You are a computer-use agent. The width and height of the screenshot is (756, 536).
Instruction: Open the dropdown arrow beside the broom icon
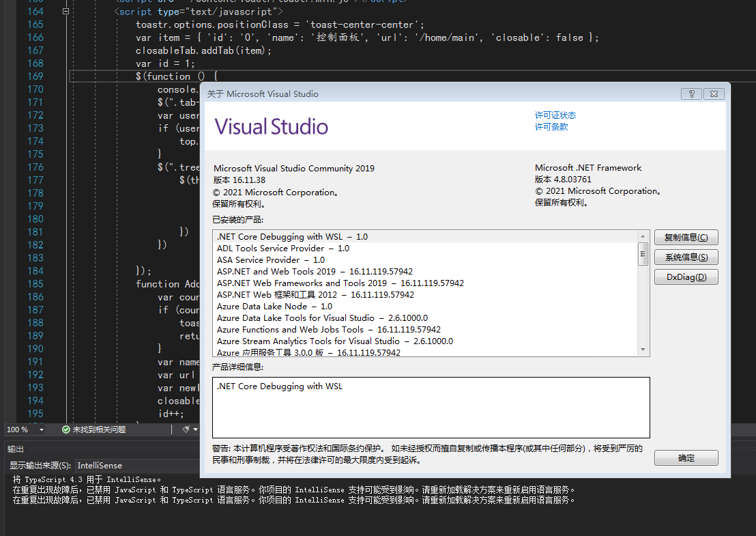[x=195, y=429]
